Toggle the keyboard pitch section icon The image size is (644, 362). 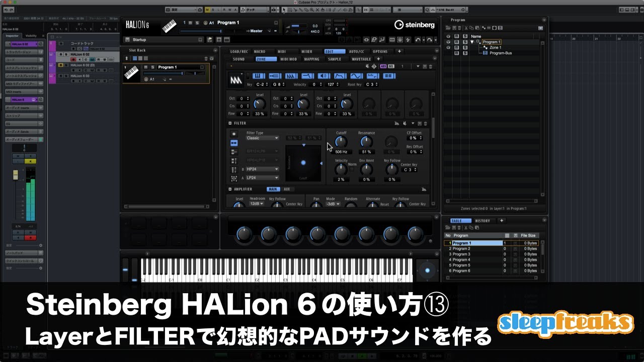click(x=259, y=76)
